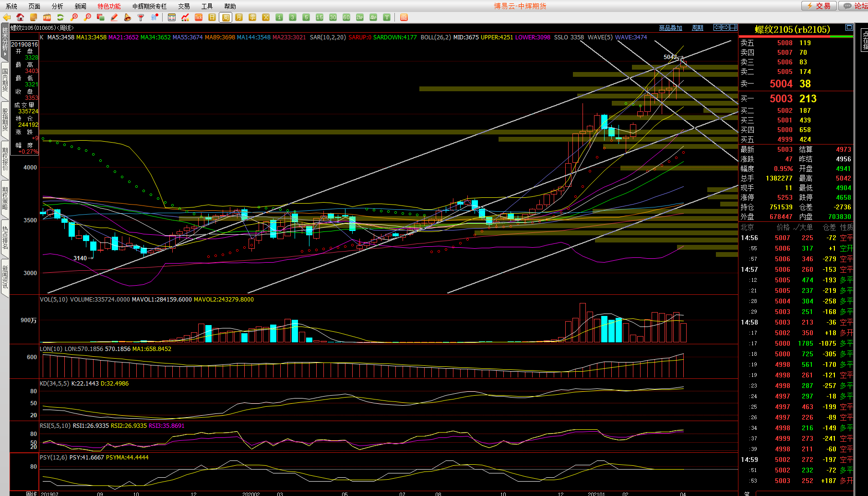This screenshot has height=496, width=868.
Task: Toggle the split panel layout icon
Action: pos(734,27)
